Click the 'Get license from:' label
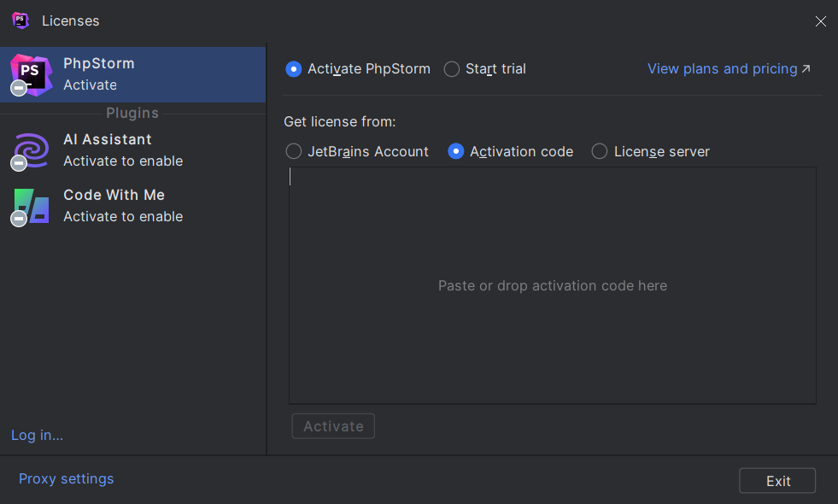The width and height of the screenshot is (838, 504). click(340, 122)
